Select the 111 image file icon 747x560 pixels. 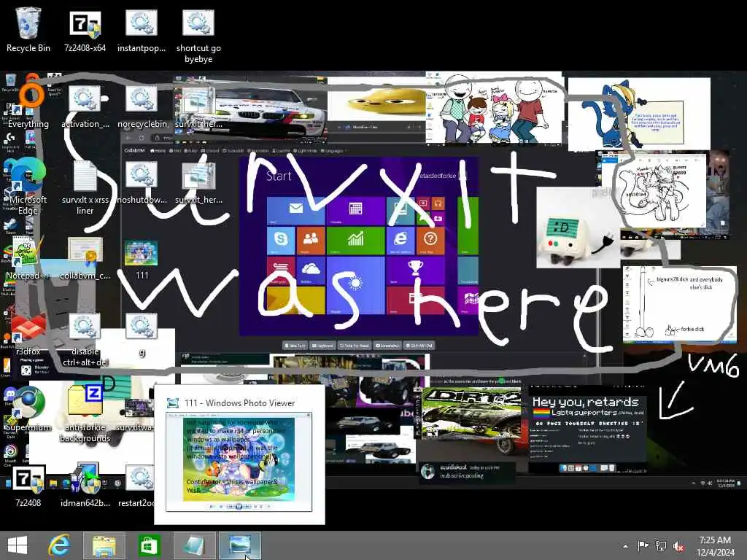coord(142,258)
